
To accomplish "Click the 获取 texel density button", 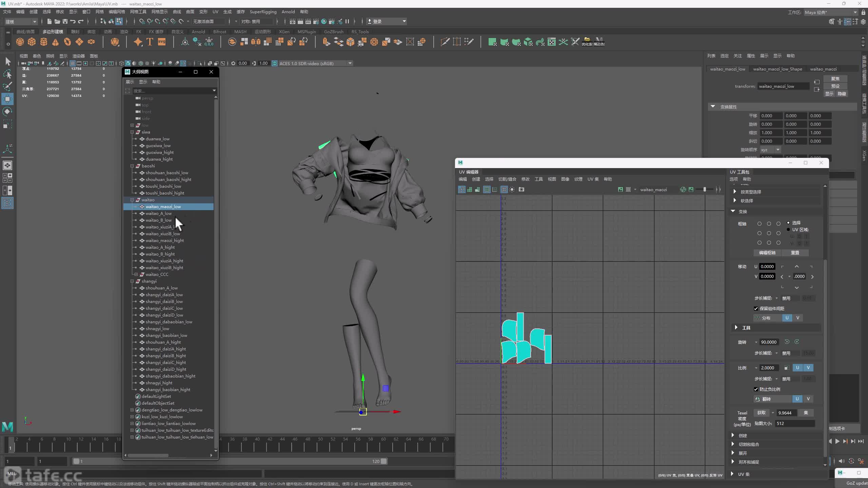I will pos(761,413).
